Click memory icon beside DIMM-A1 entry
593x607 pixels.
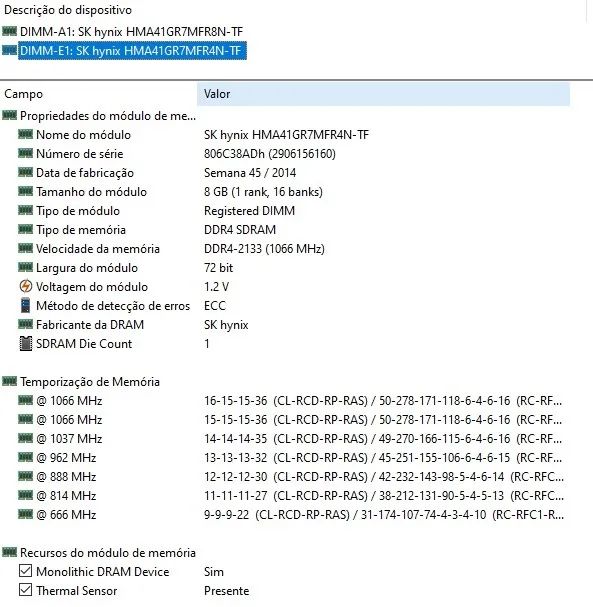(9, 31)
